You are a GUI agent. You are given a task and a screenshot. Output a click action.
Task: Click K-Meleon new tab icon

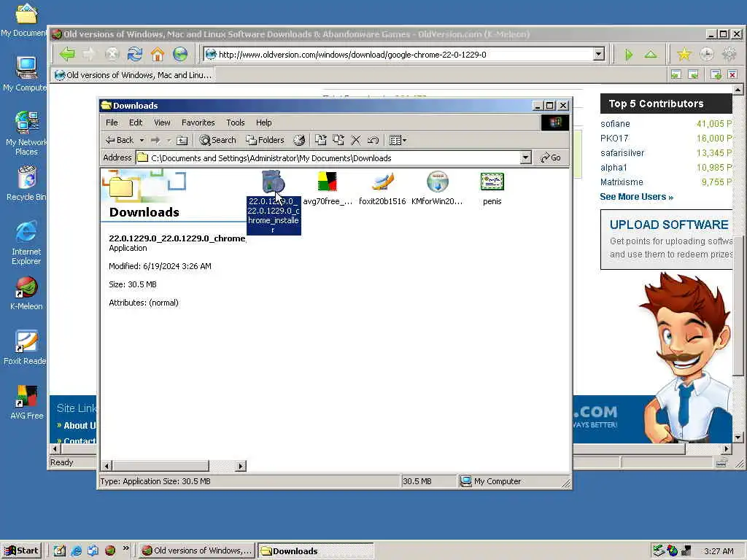[716, 74]
